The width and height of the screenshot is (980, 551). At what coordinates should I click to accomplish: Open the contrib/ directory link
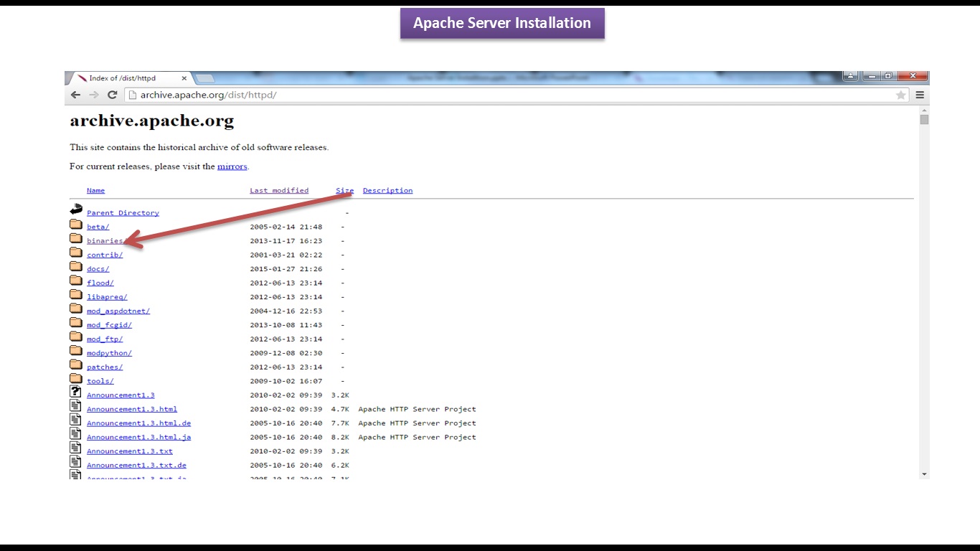pos(105,255)
